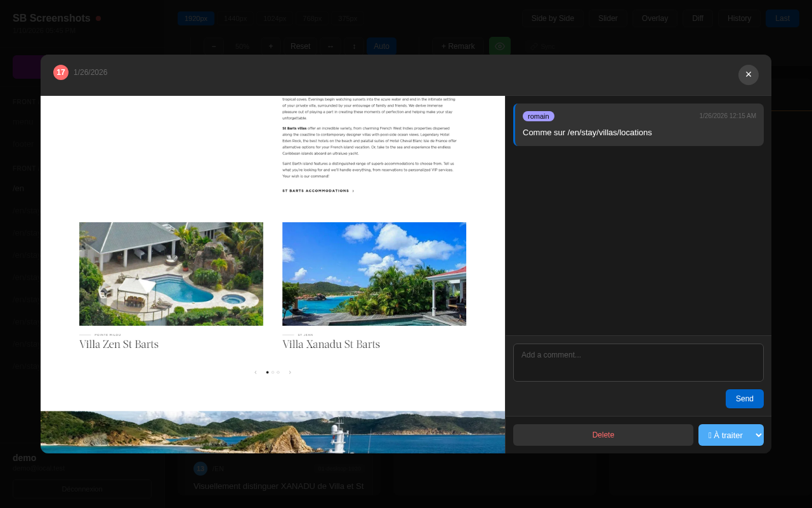Viewport: 812px width, 508px height.
Task: Click the demo username in sidebar
Action: click(25, 458)
